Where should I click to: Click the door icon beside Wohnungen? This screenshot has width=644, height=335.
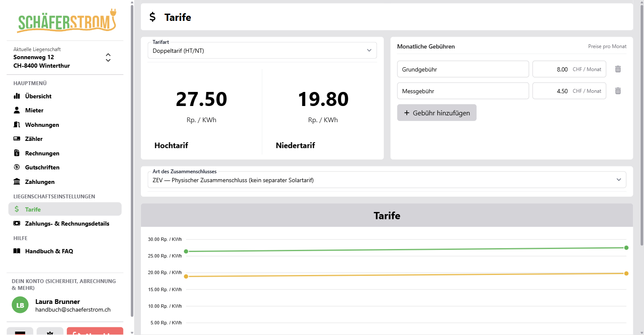17,125
